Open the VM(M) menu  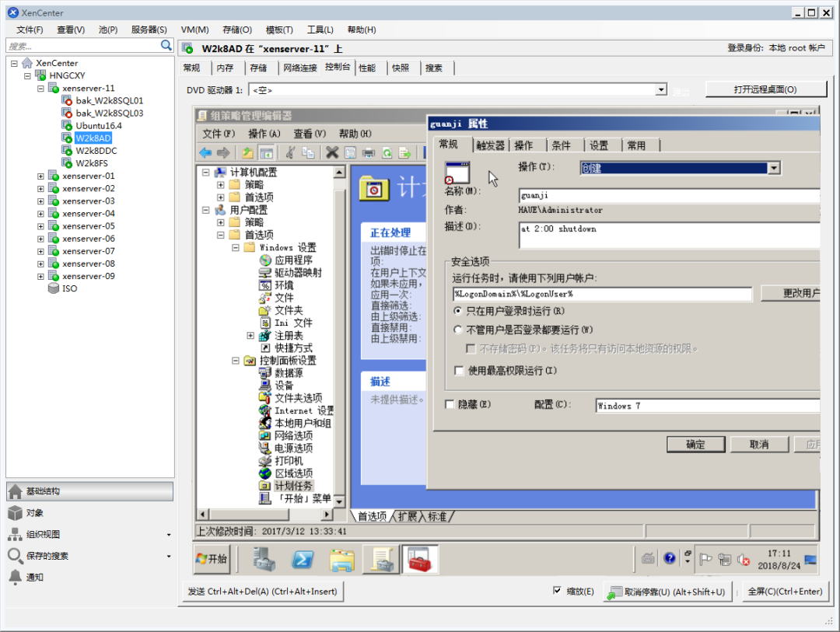coord(194,30)
